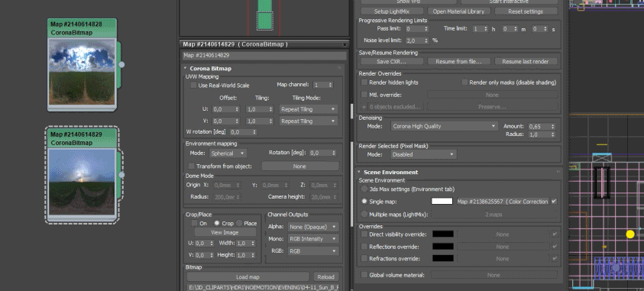644x291 pixels.
Task: Open Alpha channel output dropdown
Action: click(312, 227)
